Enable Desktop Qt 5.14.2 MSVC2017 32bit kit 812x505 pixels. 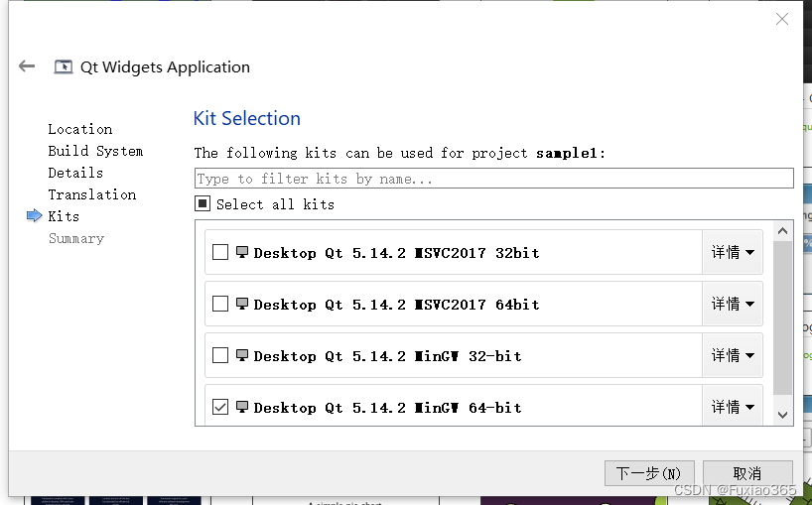(220, 252)
